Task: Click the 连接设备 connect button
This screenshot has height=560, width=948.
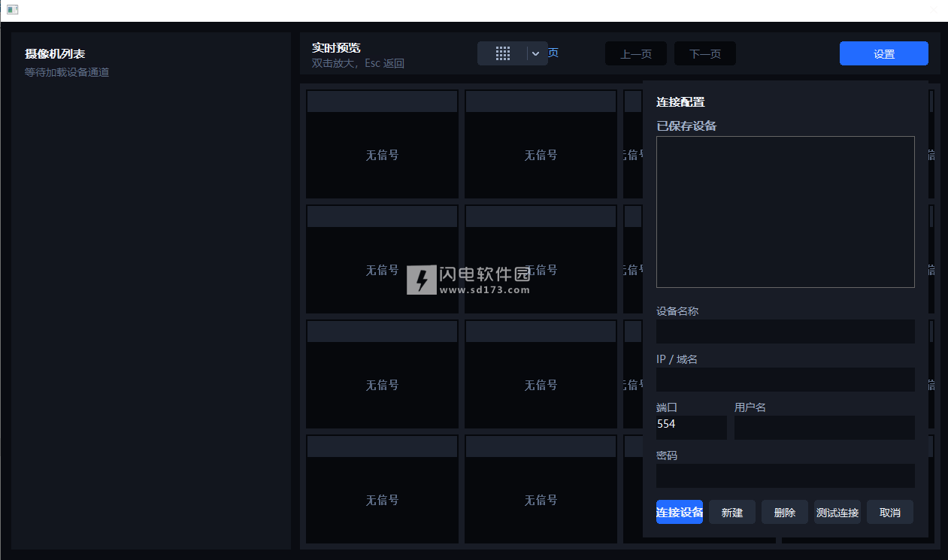Action: pos(679,512)
